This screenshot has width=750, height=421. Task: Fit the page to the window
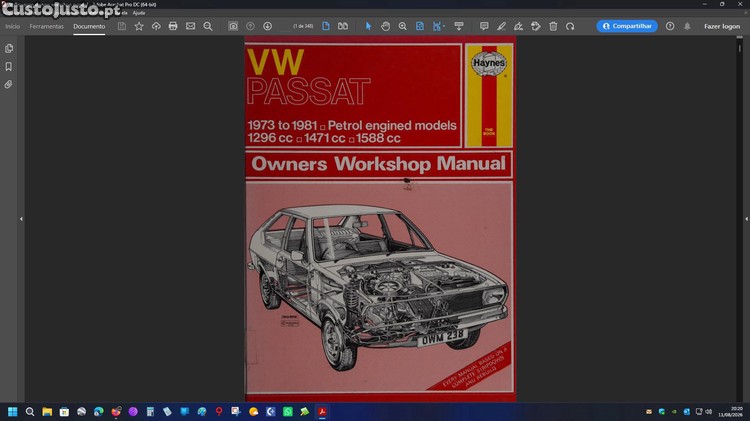(419, 26)
